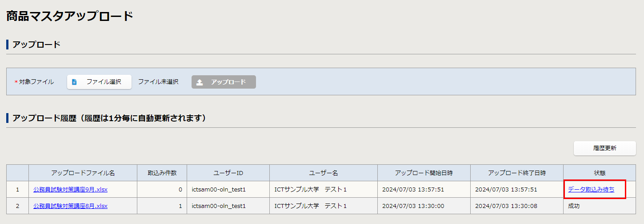Viewport: 644px width, 224px height.
Task: Select row number 1 cell
Action: coord(17,189)
